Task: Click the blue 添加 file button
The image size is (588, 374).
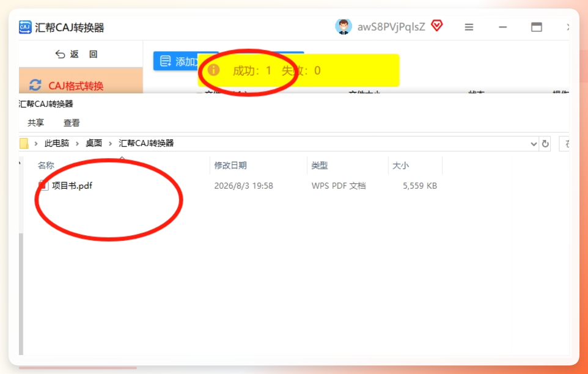Action: pyautogui.click(x=175, y=61)
